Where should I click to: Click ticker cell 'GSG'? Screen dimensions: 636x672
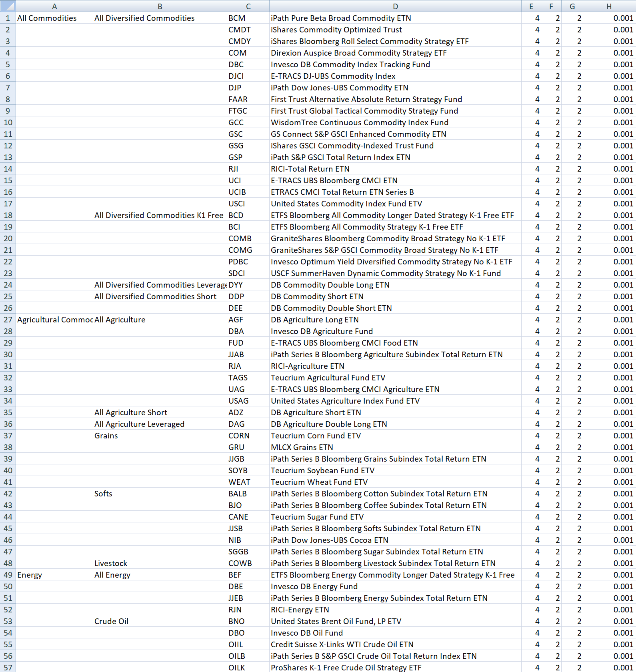(248, 146)
